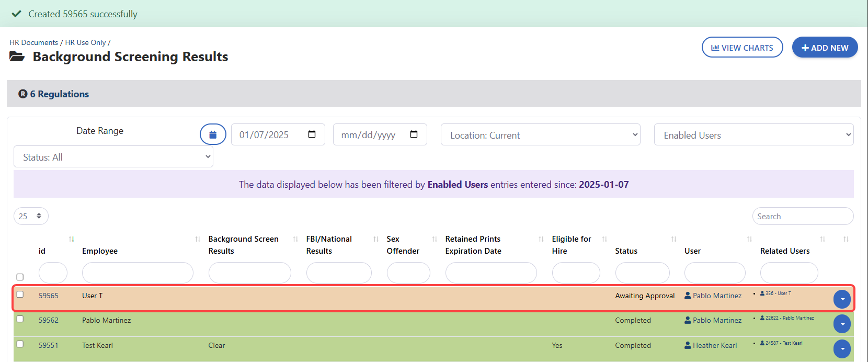Open the start date picker calendar icon
The width and height of the screenshot is (868, 362).
312,134
